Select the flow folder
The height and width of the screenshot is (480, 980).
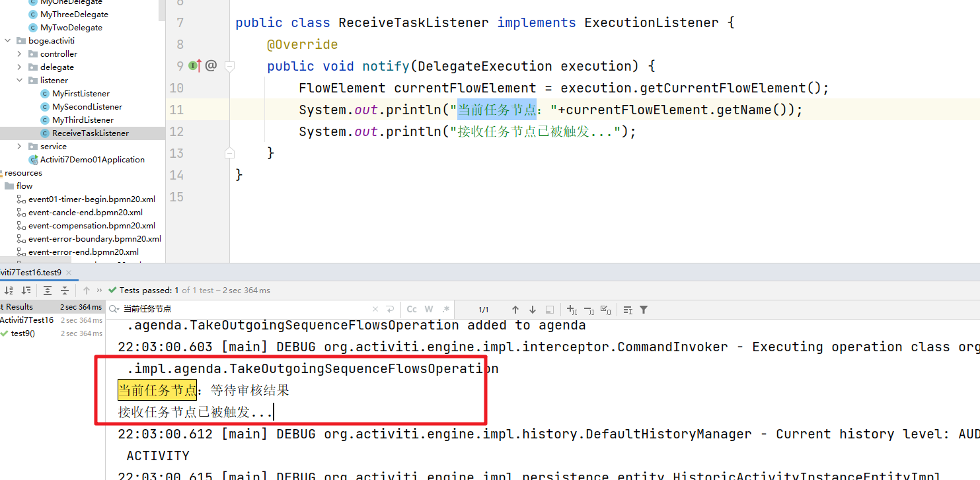point(24,186)
